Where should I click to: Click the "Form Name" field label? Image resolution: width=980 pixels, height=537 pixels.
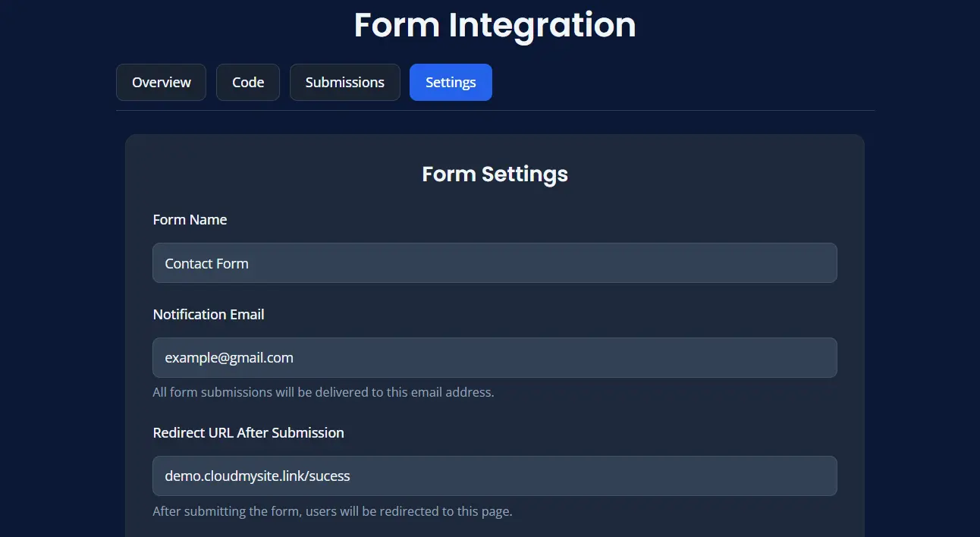click(x=190, y=220)
